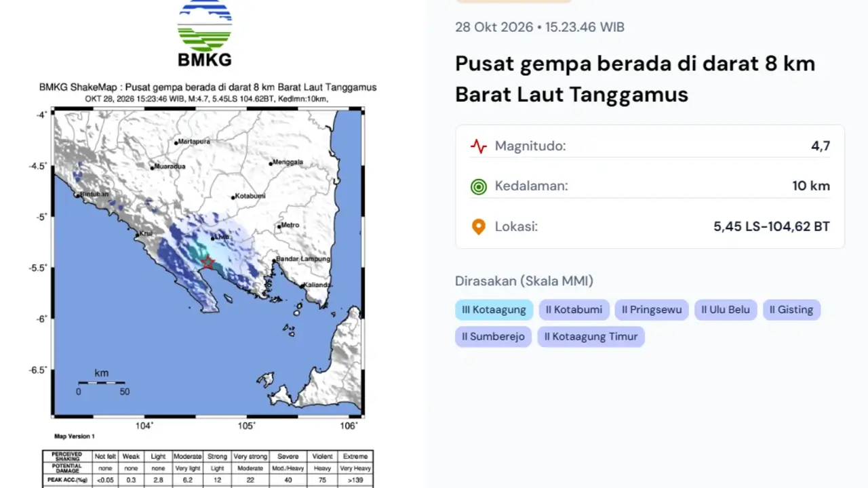Click the Extreme column in shaking table
This screenshot has height=488, width=868.
tap(355, 457)
